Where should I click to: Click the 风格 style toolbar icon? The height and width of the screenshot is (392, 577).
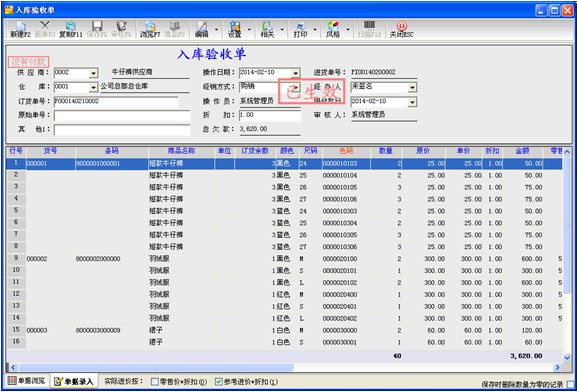tap(333, 29)
